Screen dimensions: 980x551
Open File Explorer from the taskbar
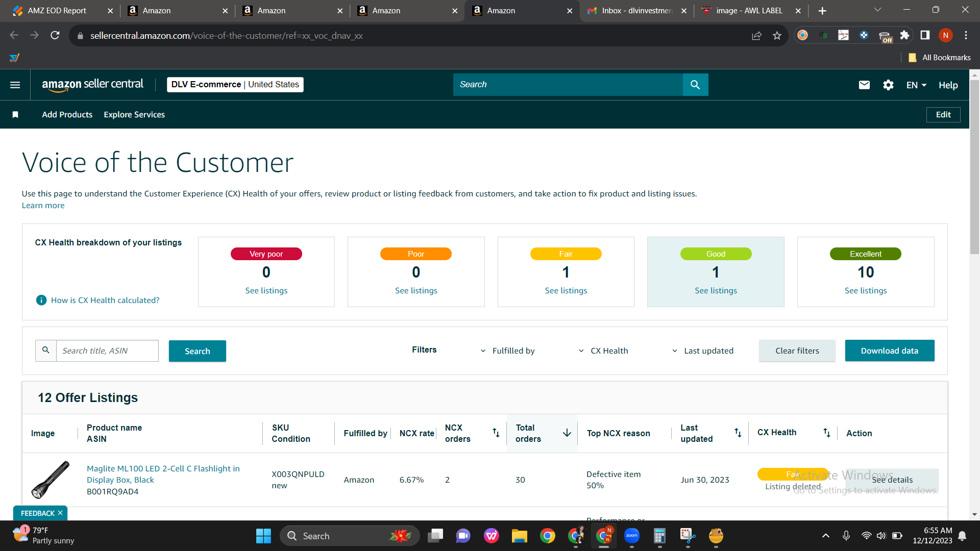coord(520,536)
